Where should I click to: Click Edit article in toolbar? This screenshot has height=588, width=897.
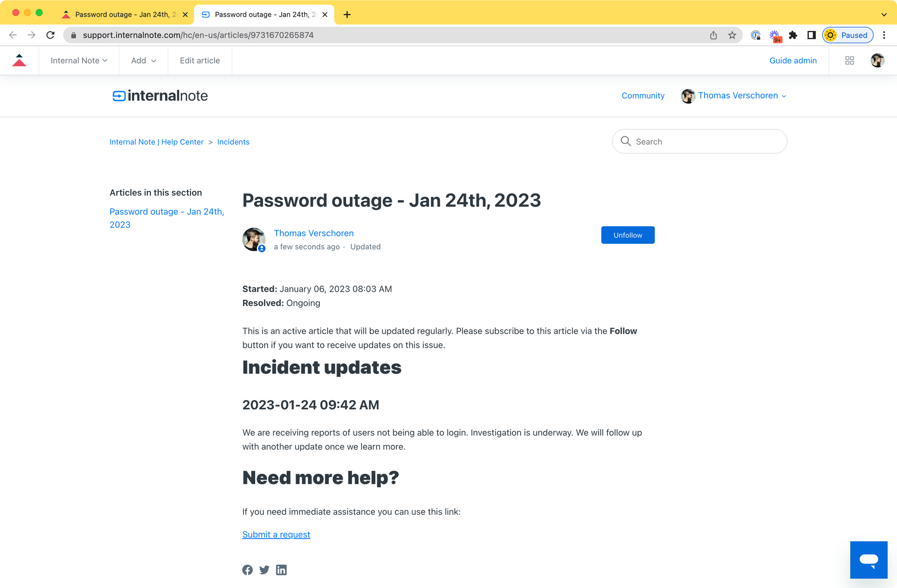point(200,61)
